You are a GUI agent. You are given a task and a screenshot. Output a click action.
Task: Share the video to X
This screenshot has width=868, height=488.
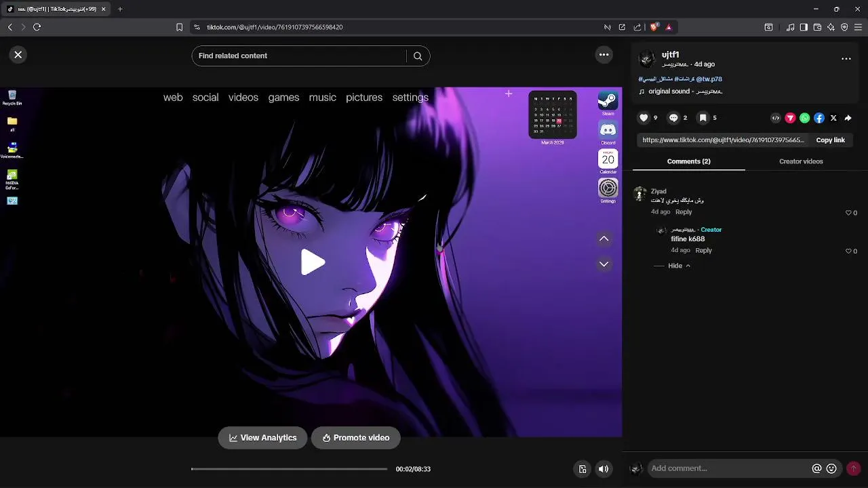pos(833,118)
